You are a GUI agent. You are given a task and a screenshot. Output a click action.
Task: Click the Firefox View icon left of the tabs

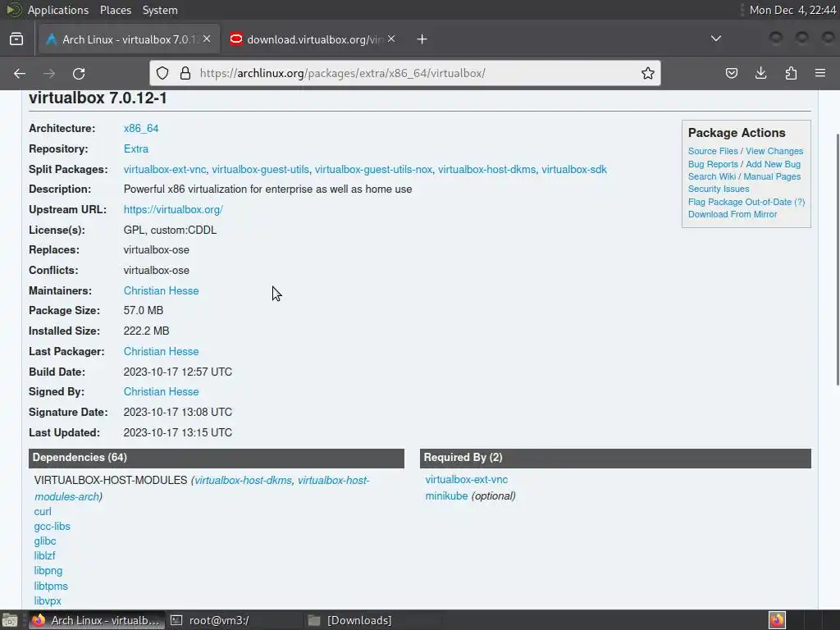(16, 39)
